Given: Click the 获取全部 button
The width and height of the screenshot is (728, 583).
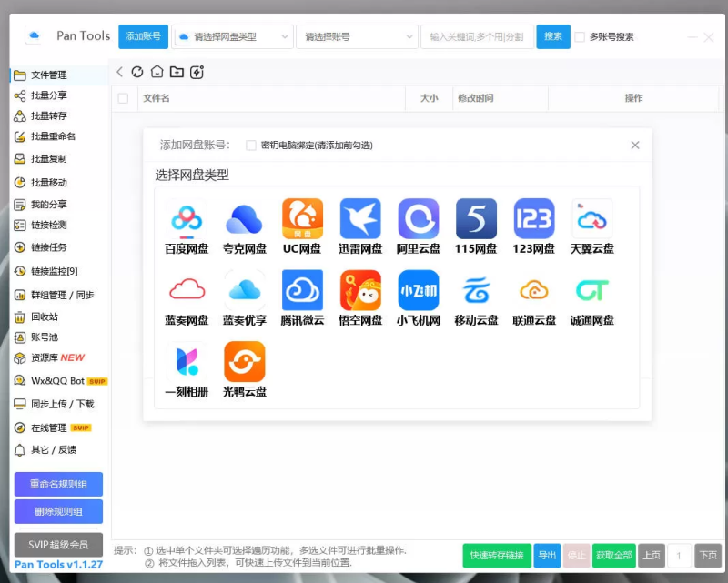Looking at the screenshot, I should pos(613,555).
